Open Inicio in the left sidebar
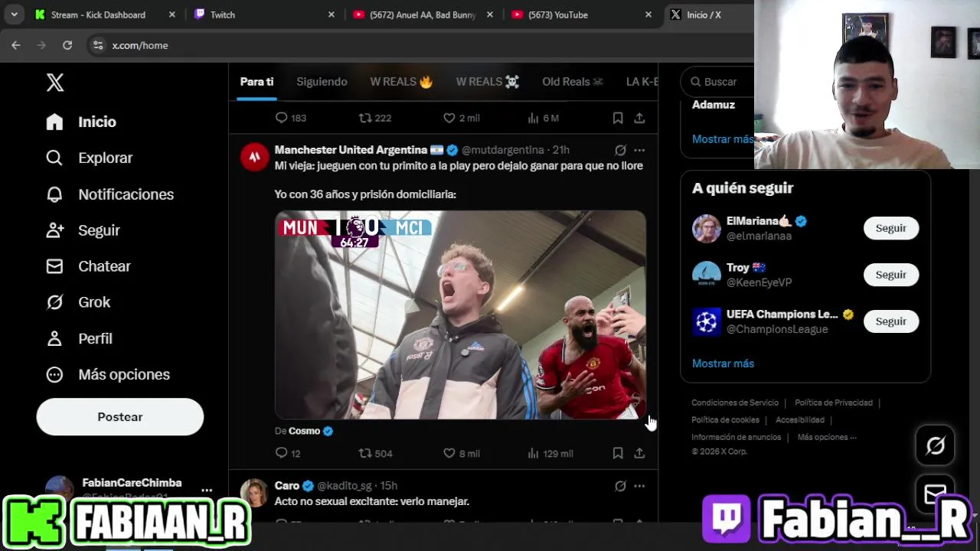Image resolution: width=980 pixels, height=551 pixels. pos(81,122)
